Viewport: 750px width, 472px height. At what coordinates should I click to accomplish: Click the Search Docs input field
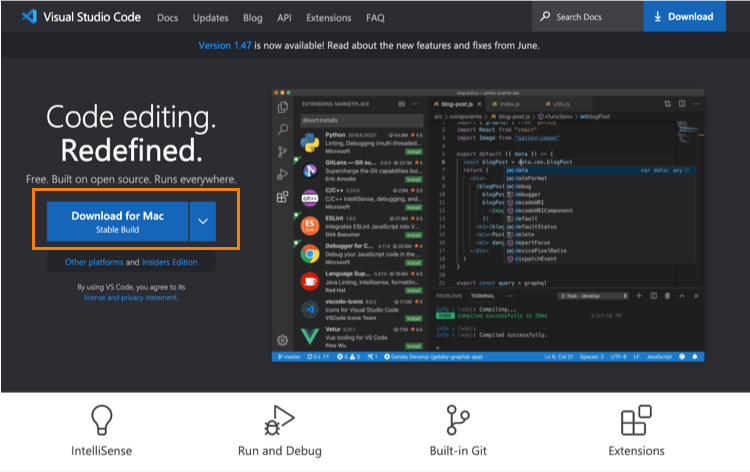click(x=588, y=16)
